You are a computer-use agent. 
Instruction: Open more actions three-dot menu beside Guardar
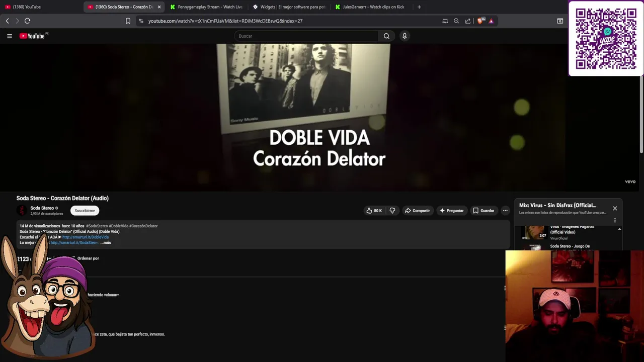pyautogui.click(x=505, y=211)
